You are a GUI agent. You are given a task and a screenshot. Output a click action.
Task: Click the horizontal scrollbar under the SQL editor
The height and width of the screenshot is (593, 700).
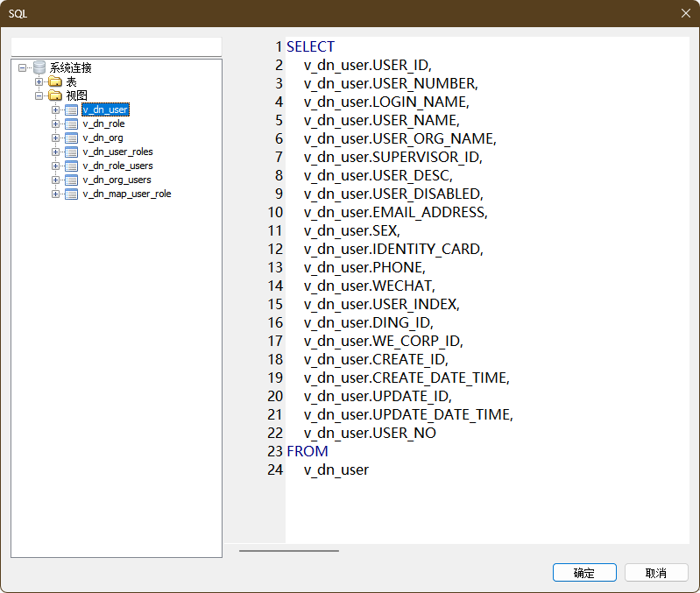[x=289, y=551]
